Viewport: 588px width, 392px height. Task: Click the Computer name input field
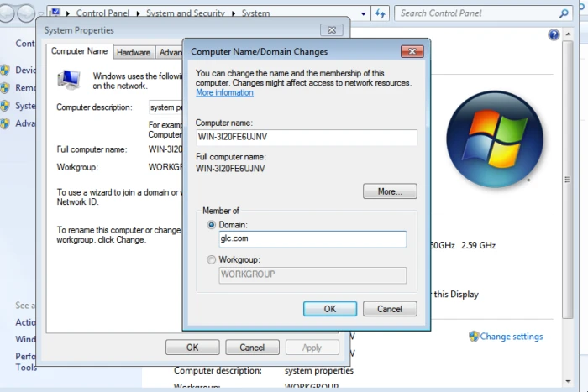click(307, 137)
